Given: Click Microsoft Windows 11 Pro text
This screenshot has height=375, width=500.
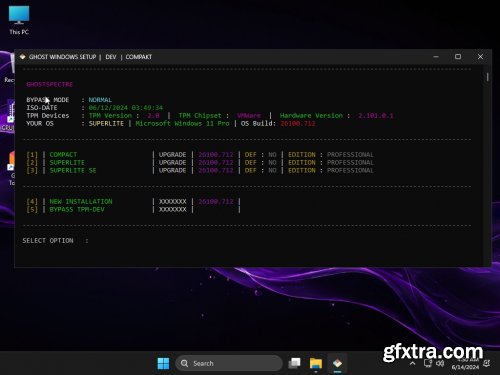Looking at the screenshot, I should (182, 124).
